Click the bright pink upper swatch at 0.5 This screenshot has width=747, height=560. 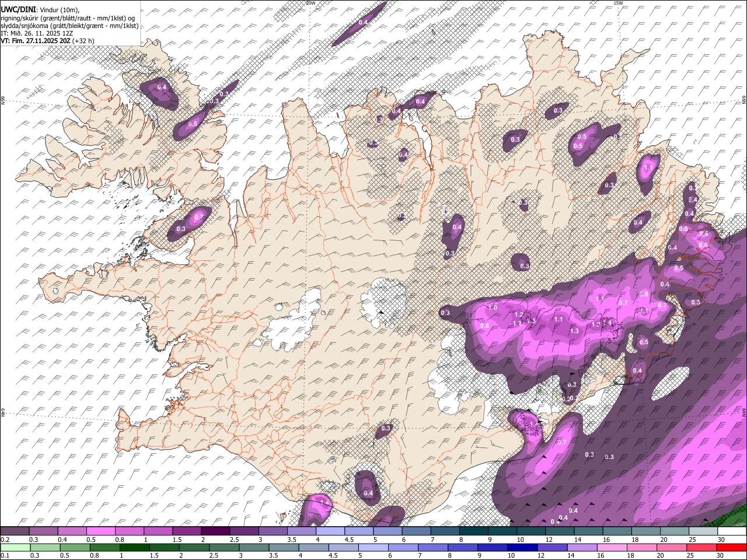click(101, 531)
